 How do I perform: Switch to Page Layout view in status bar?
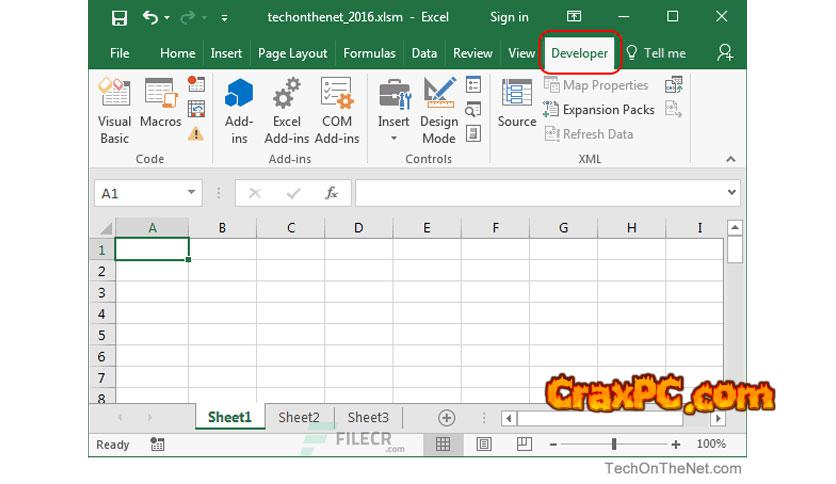[484, 444]
